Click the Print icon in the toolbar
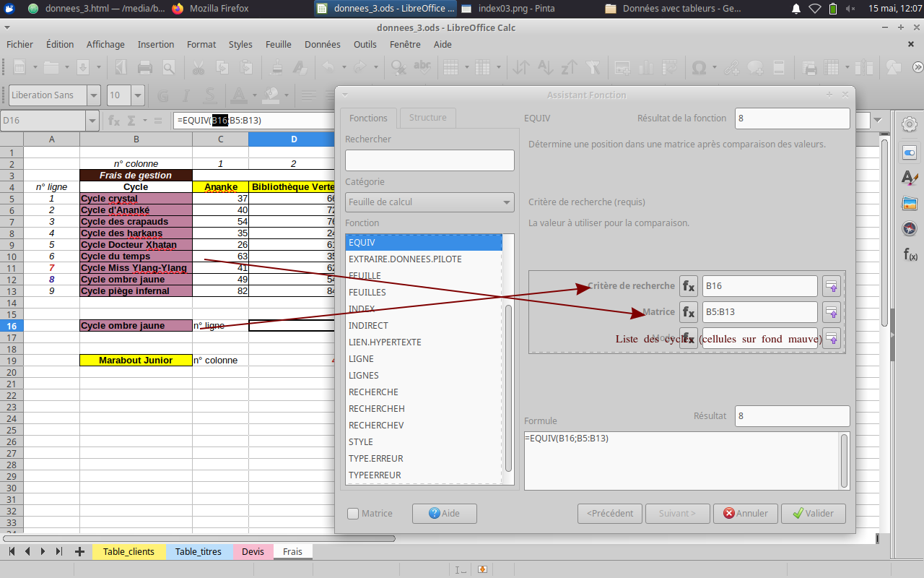The height and width of the screenshot is (578, 924). coord(144,68)
